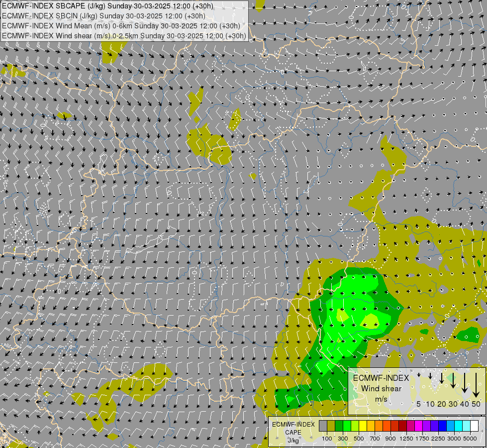Click the 100 tick label on CAPE scale
This screenshot has width=487, height=448.
pos(327,439)
